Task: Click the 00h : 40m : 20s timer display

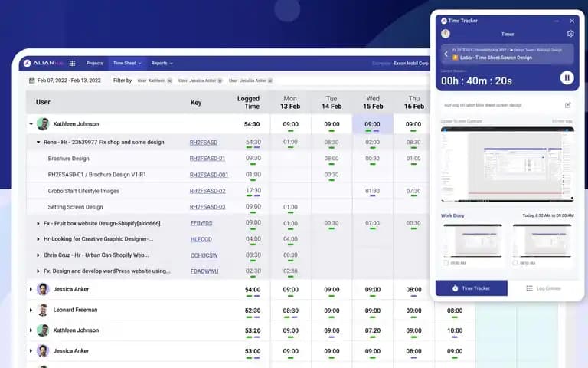Action: coord(476,80)
